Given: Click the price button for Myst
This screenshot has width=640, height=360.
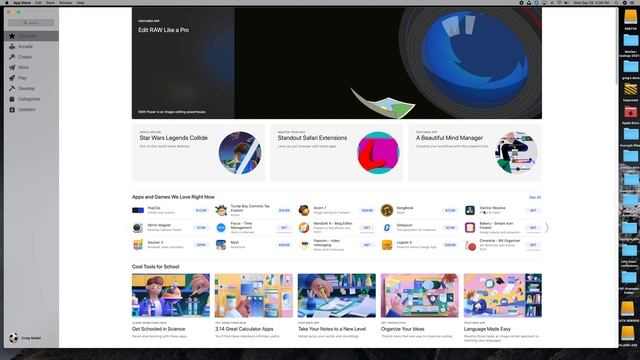Looking at the screenshot, I should point(284,245).
